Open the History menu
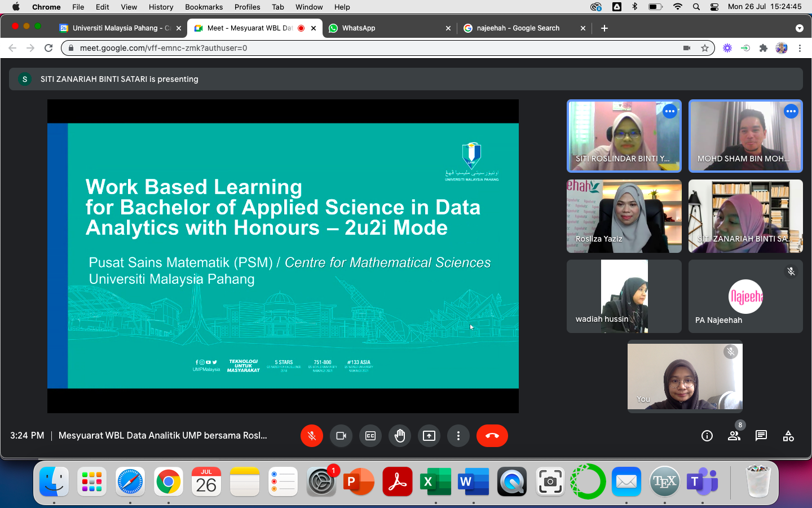812x508 pixels. [161, 7]
